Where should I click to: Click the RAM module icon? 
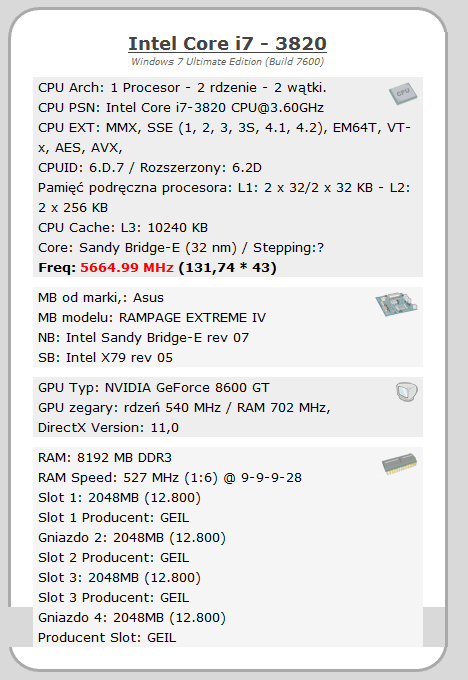[x=399, y=464]
